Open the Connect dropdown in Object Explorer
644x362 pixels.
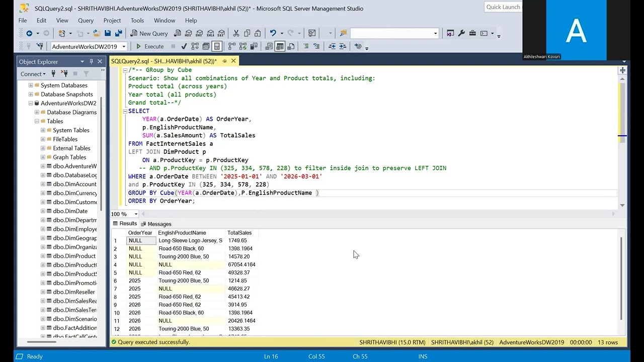click(33, 74)
